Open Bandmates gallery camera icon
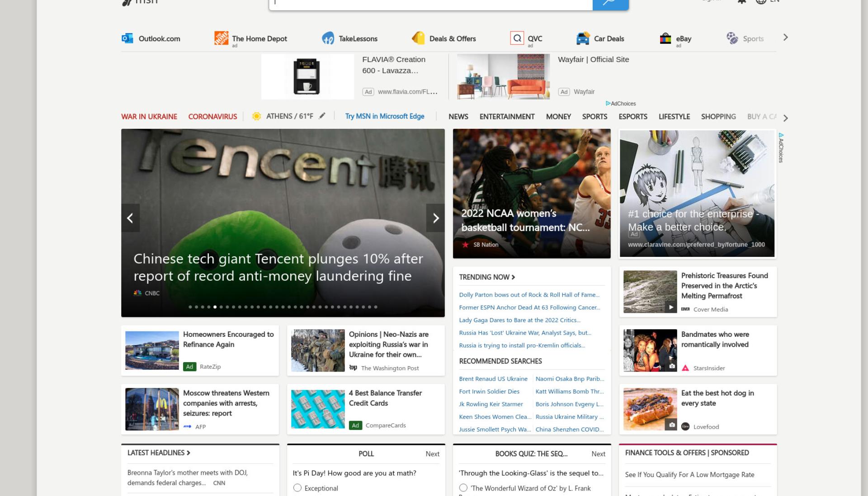This screenshot has width=868, height=496. 672,366
